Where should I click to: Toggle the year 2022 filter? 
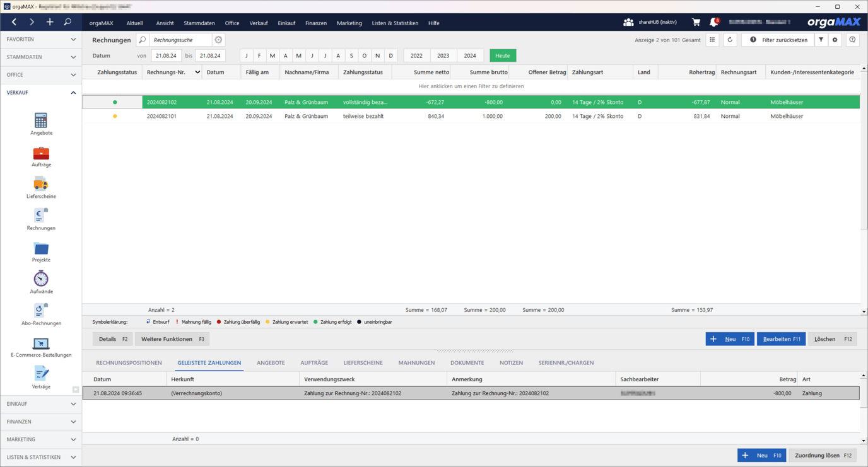point(416,55)
